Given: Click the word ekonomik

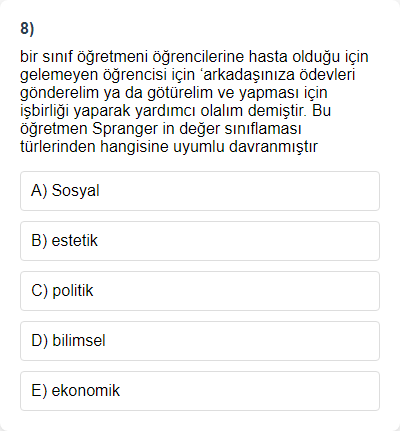Looking at the screenshot, I should pos(86,391).
